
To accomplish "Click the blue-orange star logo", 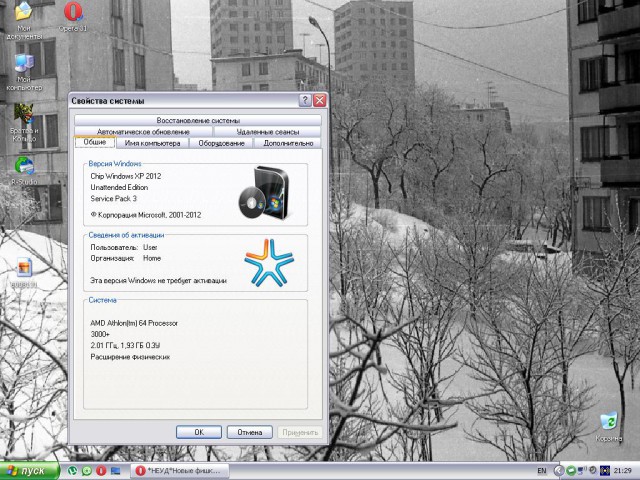I will click(269, 262).
